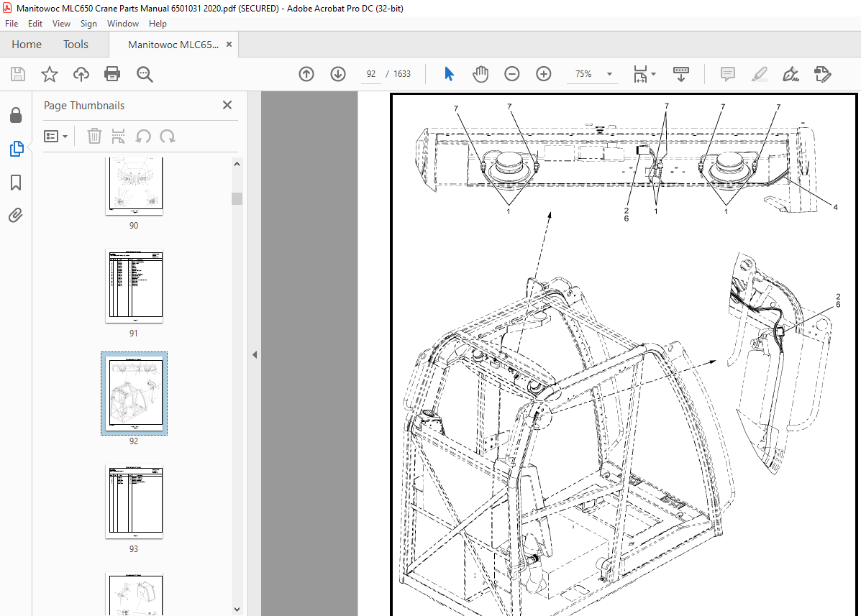Select the arrow selection tool
This screenshot has height=616, width=861.
[x=449, y=74]
